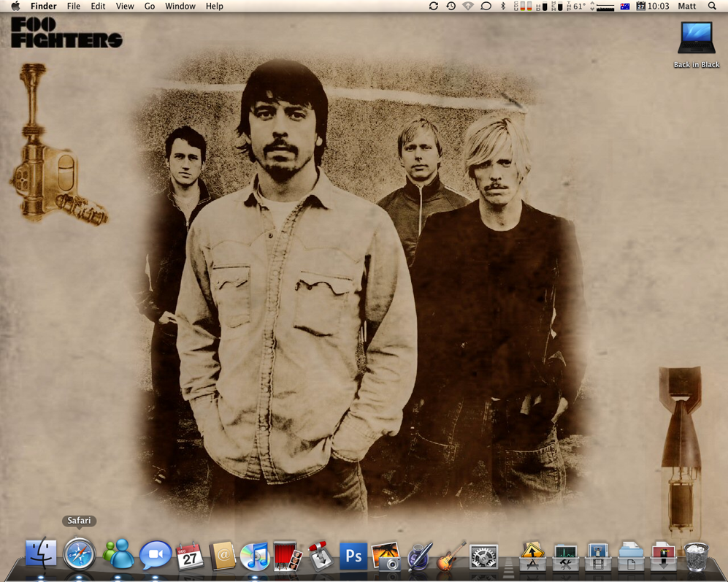Open the Applications stack in Dock

click(x=532, y=556)
